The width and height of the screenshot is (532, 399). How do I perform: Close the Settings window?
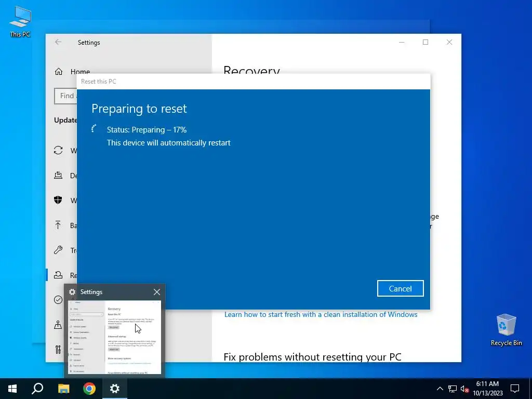point(449,42)
